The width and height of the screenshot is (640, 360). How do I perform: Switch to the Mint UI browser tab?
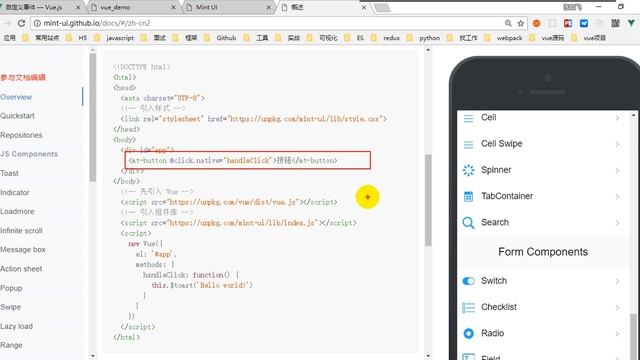point(228,7)
